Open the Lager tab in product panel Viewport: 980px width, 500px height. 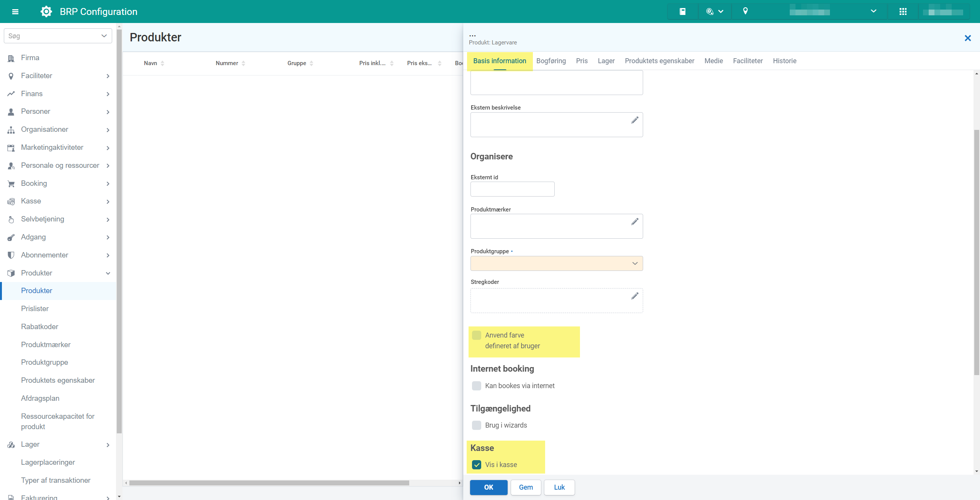606,61
